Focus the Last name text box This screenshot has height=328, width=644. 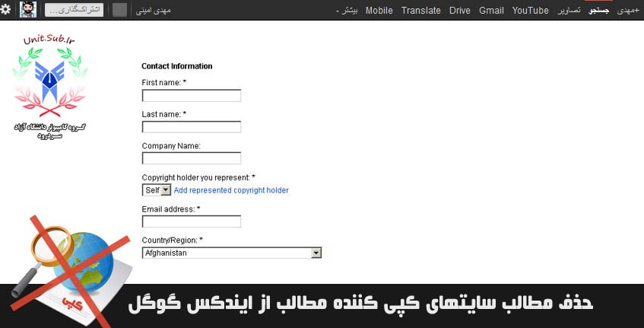(192, 127)
